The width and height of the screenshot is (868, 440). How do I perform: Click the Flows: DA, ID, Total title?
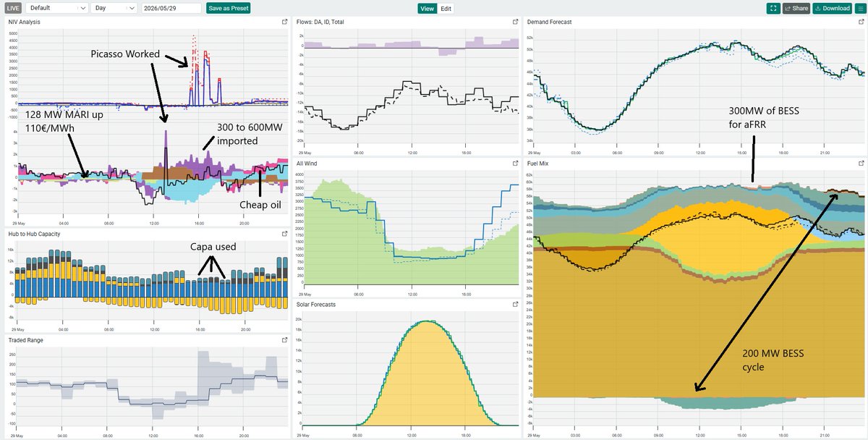tap(320, 22)
